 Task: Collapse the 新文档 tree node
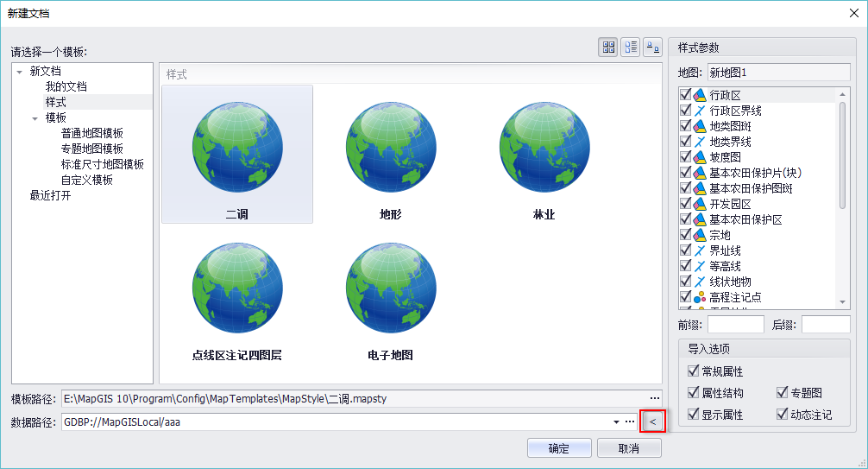point(20,72)
